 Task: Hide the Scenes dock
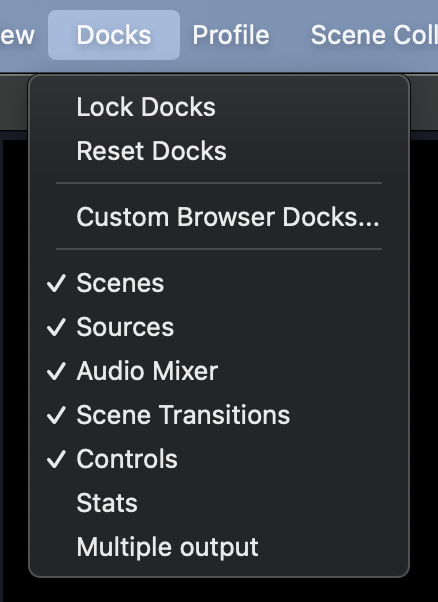point(219,283)
